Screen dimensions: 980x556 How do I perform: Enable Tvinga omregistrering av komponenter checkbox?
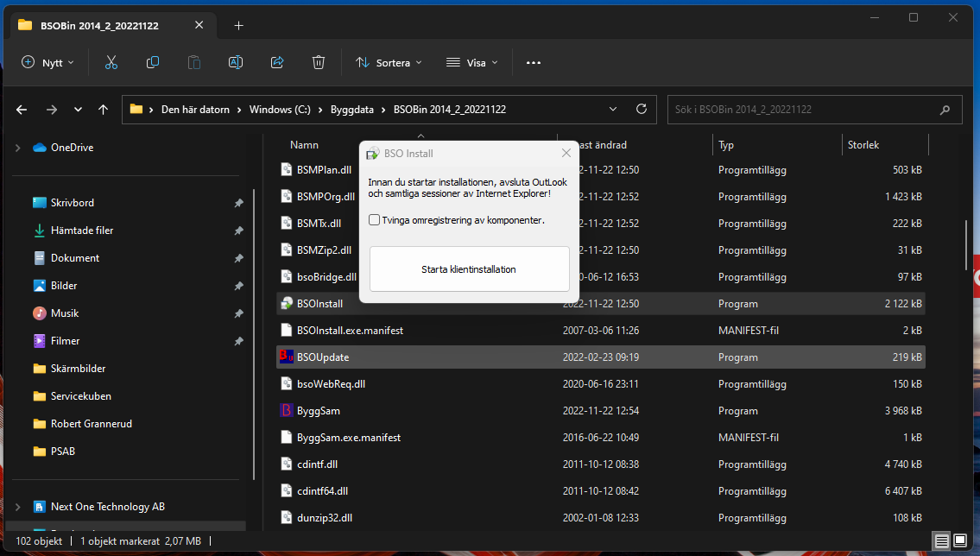pyautogui.click(x=374, y=220)
